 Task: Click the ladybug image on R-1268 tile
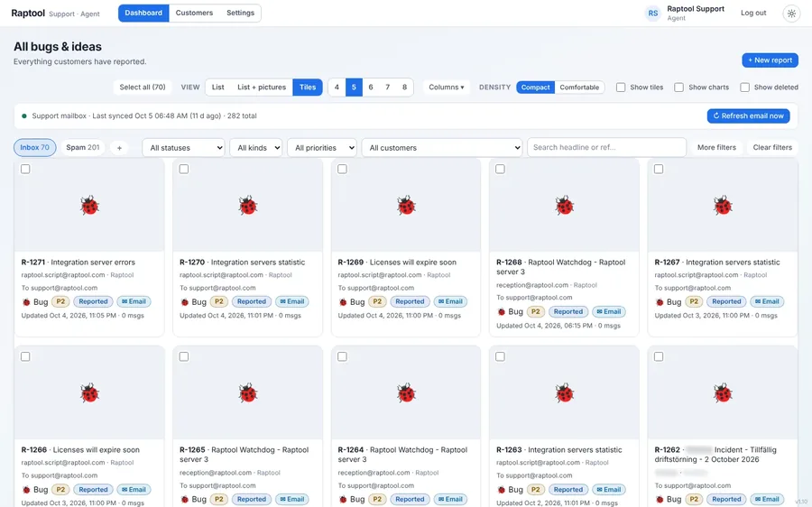[565, 205]
